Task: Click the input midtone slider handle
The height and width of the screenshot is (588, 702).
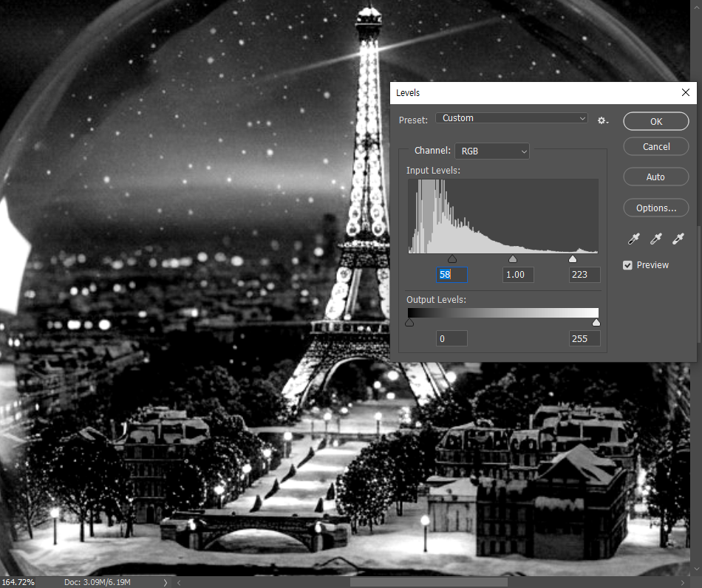Action: [513, 259]
